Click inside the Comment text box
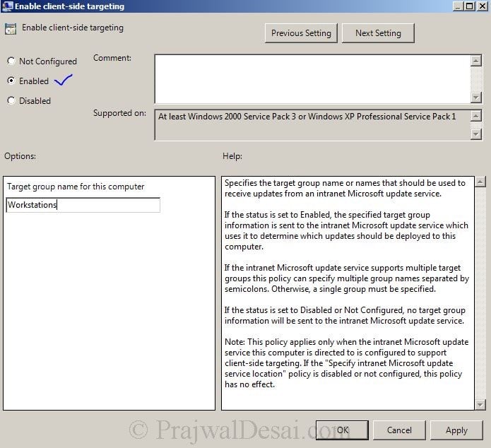491x448 pixels. coord(312,79)
